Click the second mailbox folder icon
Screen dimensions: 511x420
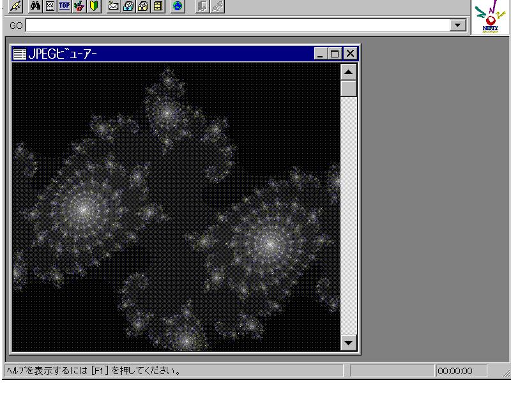pos(142,7)
